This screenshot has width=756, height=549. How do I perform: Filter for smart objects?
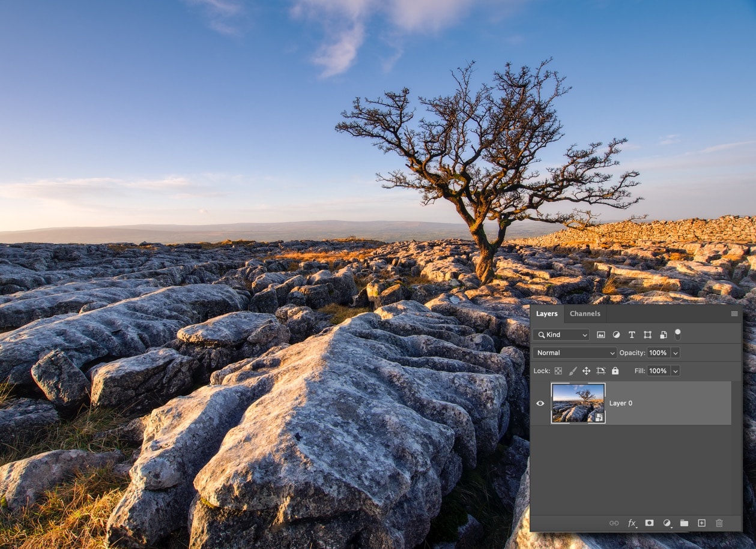pos(663,335)
